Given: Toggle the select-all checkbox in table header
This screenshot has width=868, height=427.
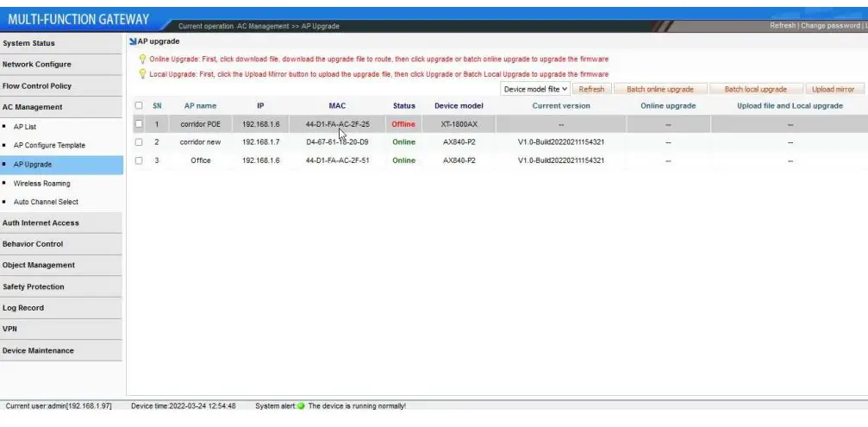Looking at the screenshot, I should click(x=139, y=105).
